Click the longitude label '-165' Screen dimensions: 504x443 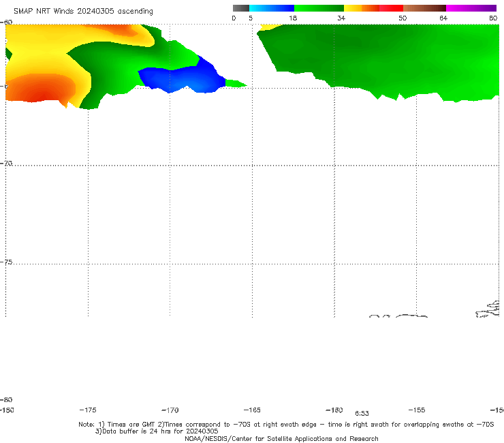pos(252,410)
